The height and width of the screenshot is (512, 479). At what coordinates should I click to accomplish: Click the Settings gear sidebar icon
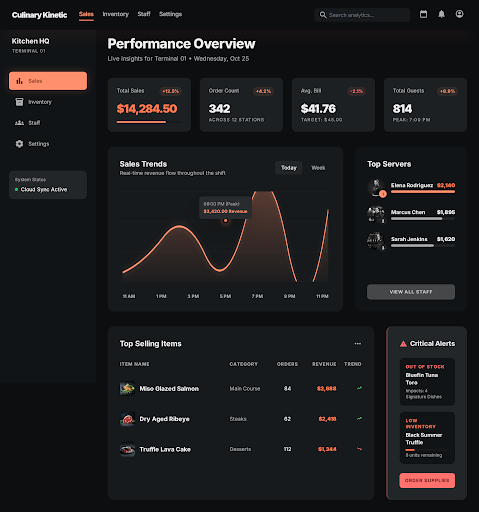pos(19,144)
